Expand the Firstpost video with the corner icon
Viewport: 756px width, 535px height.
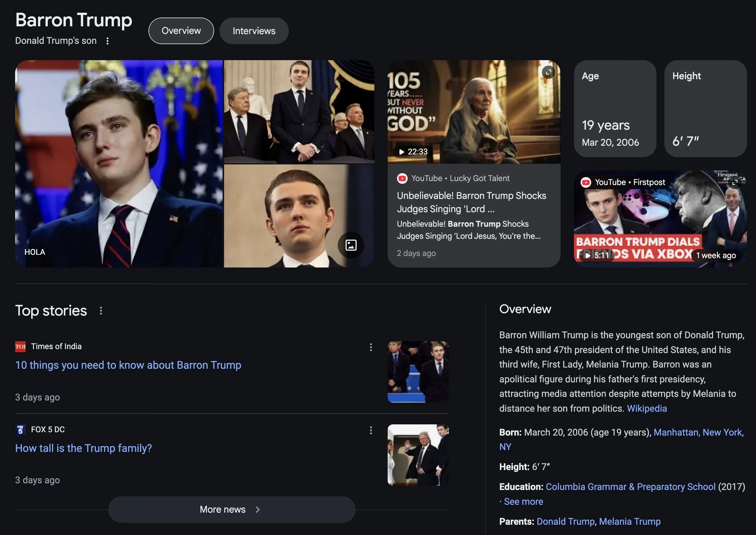(x=735, y=182)
